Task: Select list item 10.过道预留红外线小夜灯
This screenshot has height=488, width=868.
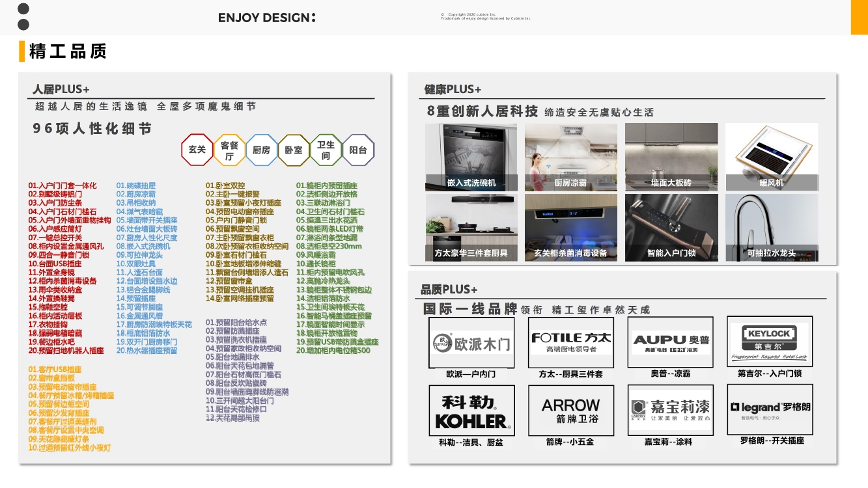Action: click(69, 448)
